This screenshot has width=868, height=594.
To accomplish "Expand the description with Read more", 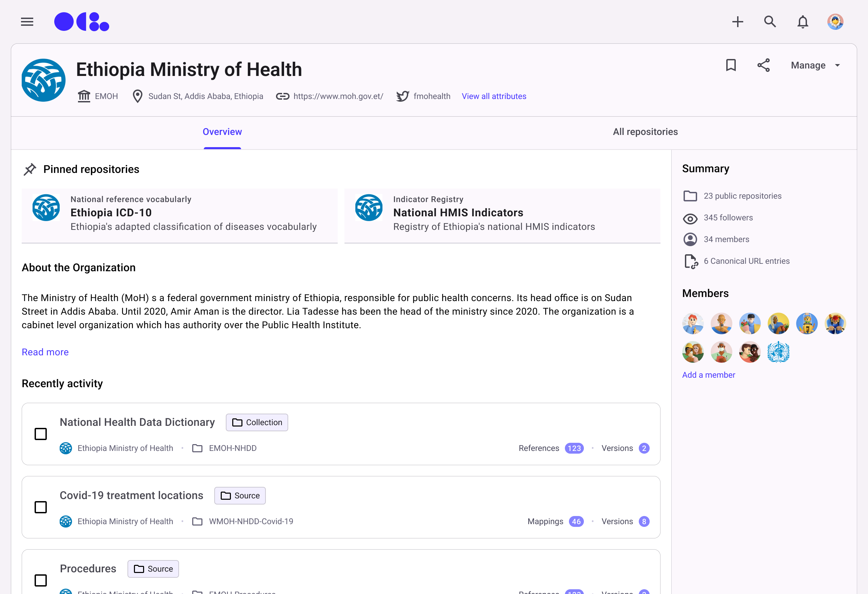I will [45, 352].
